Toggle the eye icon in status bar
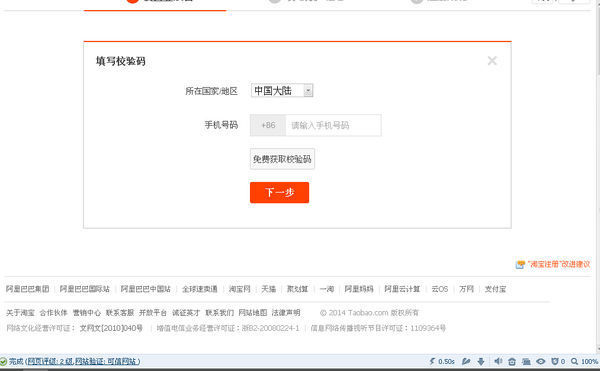This screenshot has height=371, width=600. [541, 361]
